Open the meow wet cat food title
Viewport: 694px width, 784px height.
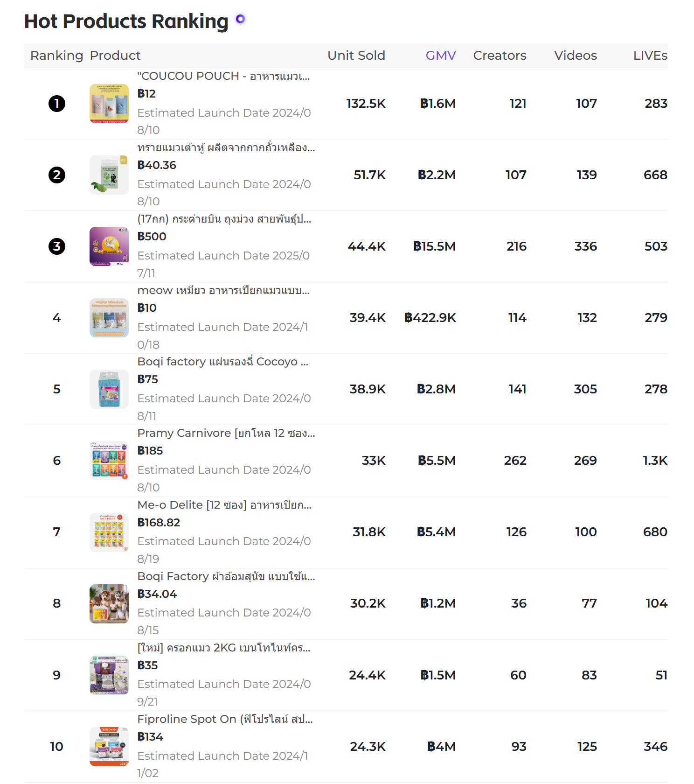point(223,291)
